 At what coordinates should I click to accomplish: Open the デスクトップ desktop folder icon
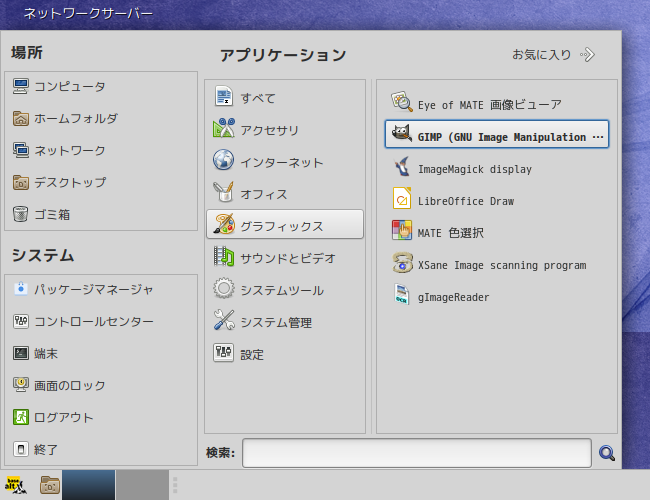(20, 182)
